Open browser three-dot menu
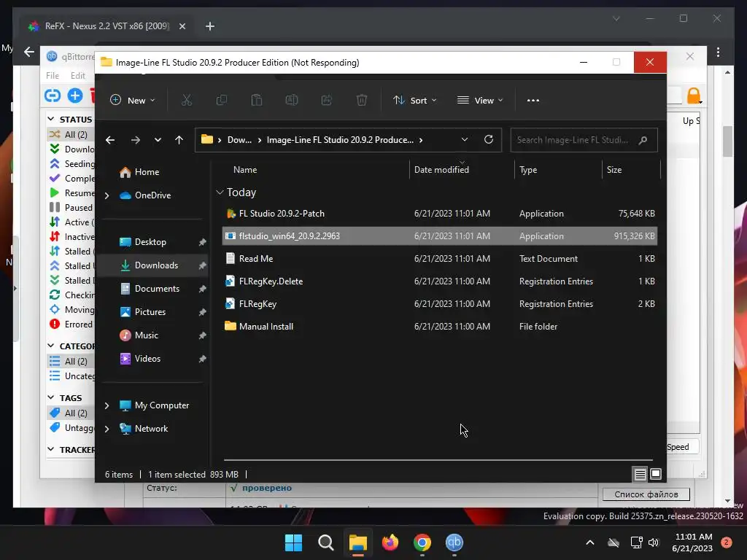Viewport: 747px width, 560px height. [x=718, y=52]
